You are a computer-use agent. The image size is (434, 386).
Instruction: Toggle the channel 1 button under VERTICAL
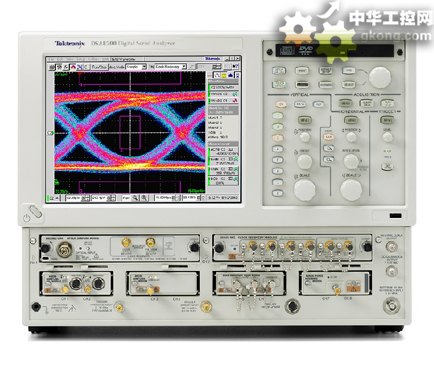(x=277, y=116)
